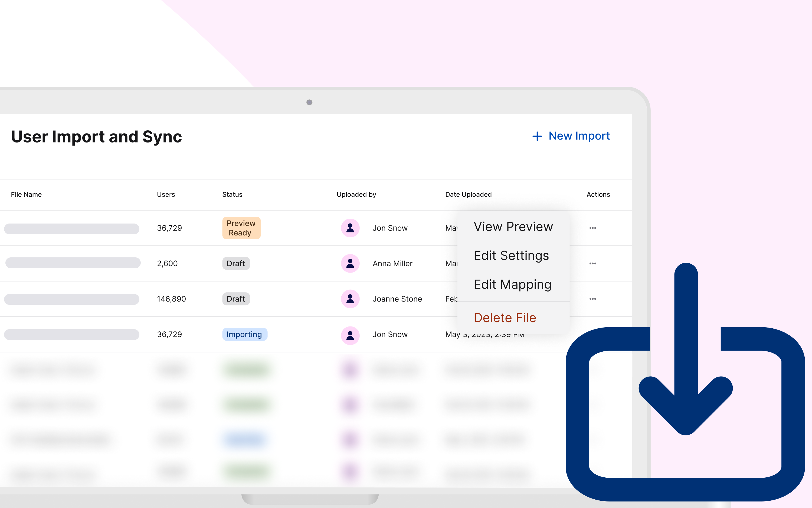Click the 36,729 value in the Importing row

coord(169,334)
